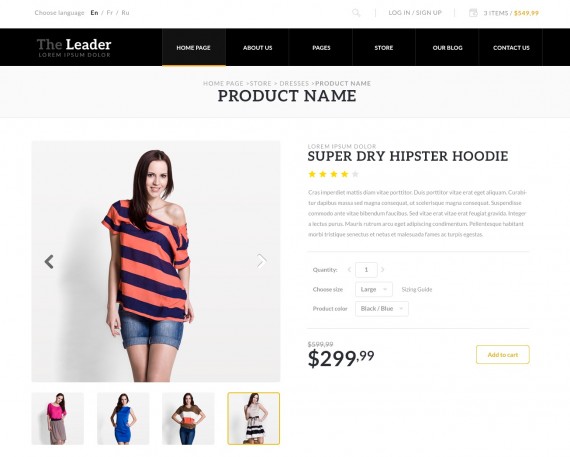Expand the Product color dropdown
Viewport: 570px width, 457px height.
coord(382,309)
